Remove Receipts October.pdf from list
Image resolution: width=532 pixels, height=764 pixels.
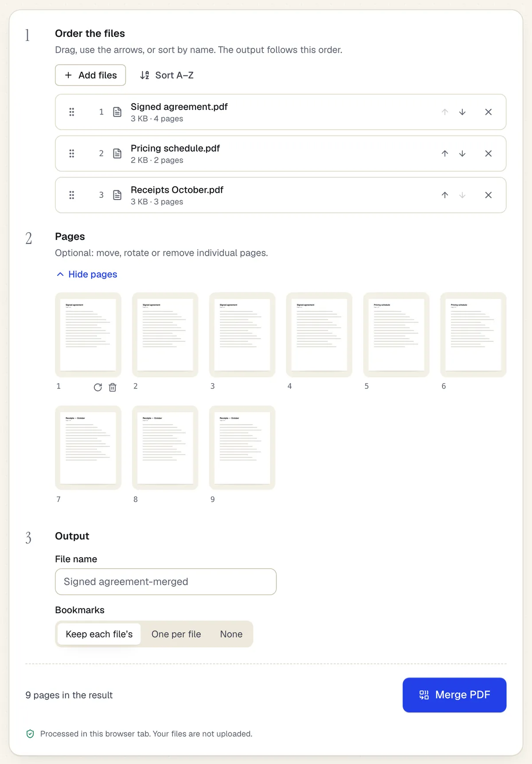(x=488, y=195)
